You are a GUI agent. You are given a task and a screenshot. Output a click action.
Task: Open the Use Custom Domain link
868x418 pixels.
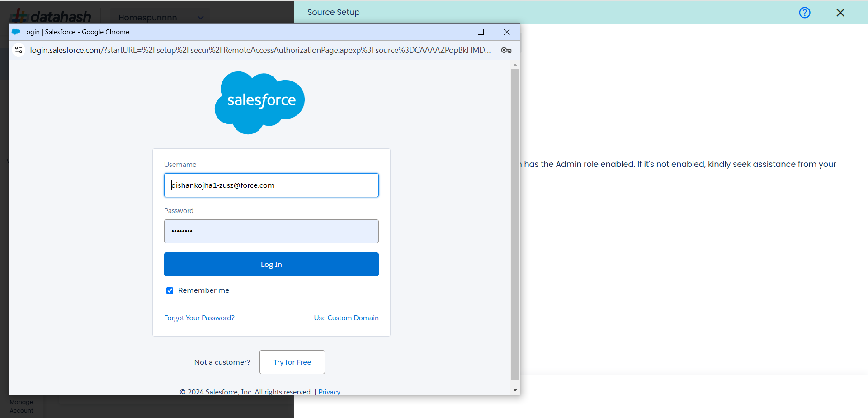(x=346, y=318)
